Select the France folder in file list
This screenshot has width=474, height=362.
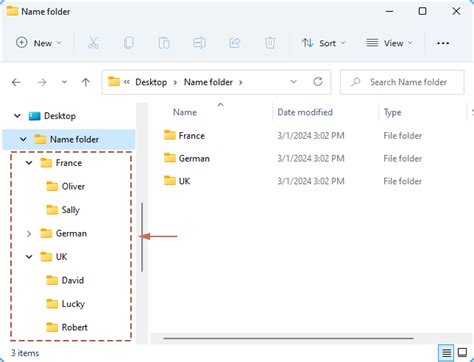click(x=191, y=136)
